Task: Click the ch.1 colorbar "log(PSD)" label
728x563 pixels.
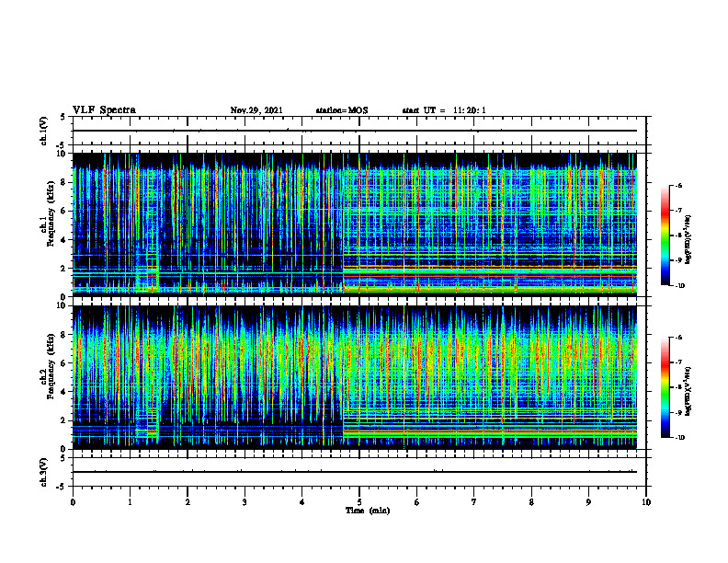Action: (x=688, y=240)
